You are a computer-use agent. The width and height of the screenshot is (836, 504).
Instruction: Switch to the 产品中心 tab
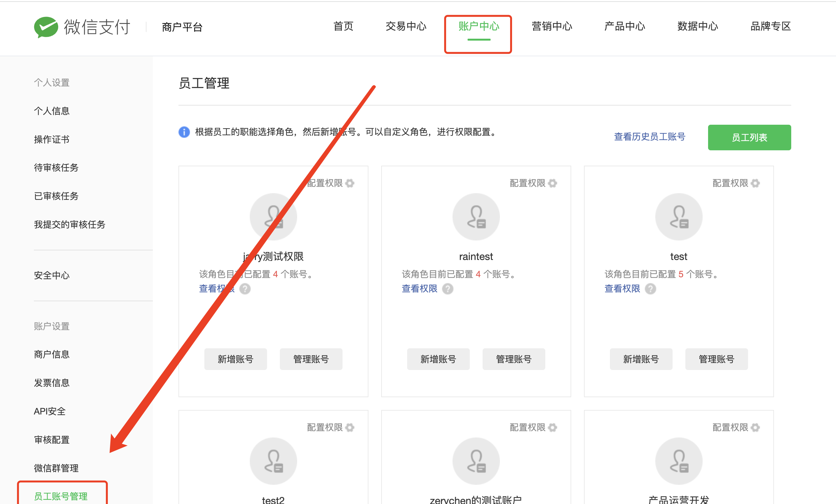tap(624, 26)
